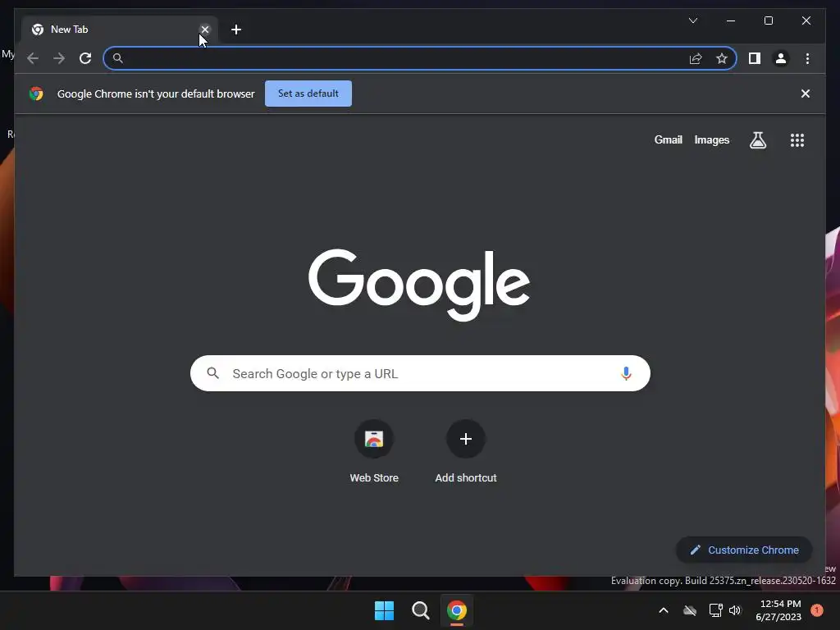840x630 pixels.
Task: Reload the current page
Action: [85, 58]
